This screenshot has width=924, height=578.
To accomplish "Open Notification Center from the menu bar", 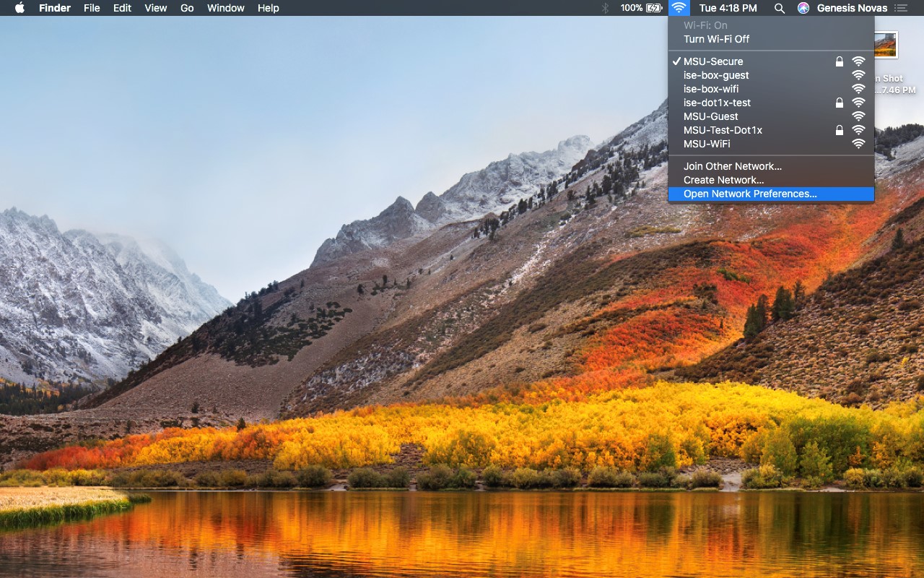I will pyautogui.click(x=901, y=8).
